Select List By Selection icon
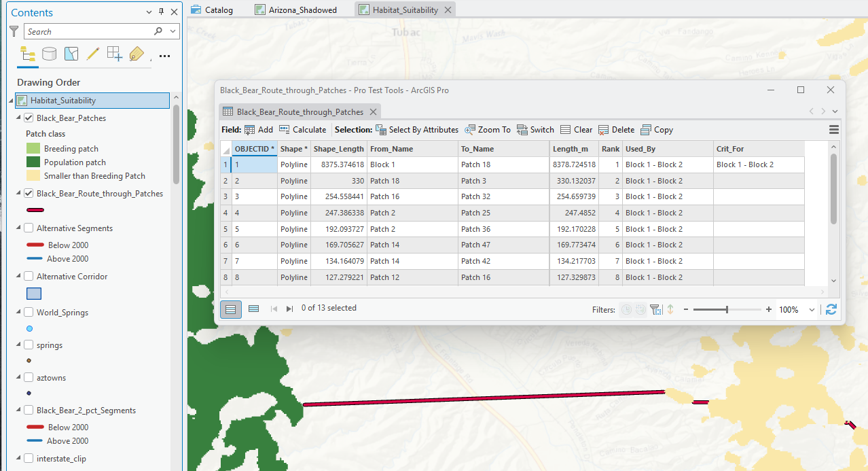 coord(71,54)
